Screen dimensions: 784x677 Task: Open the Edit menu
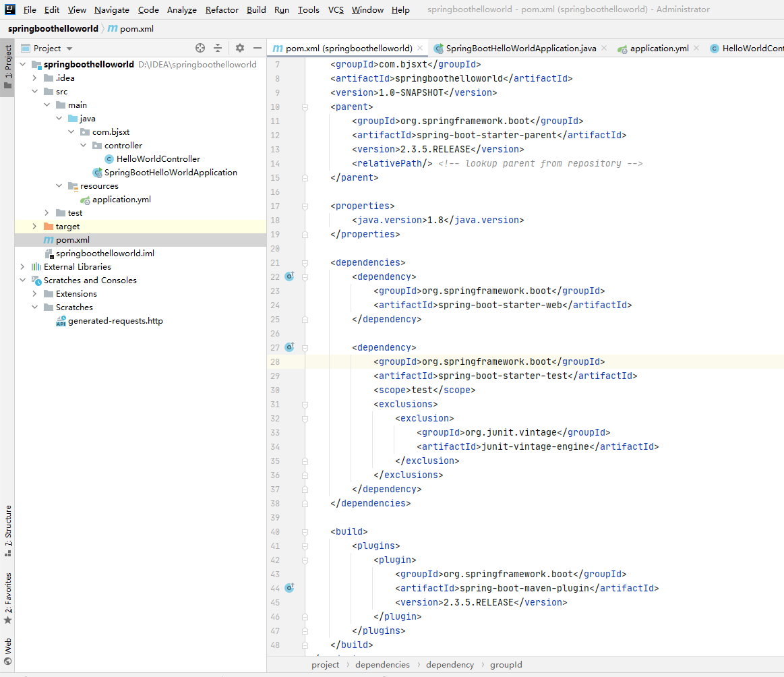click(x=51, y=9)
